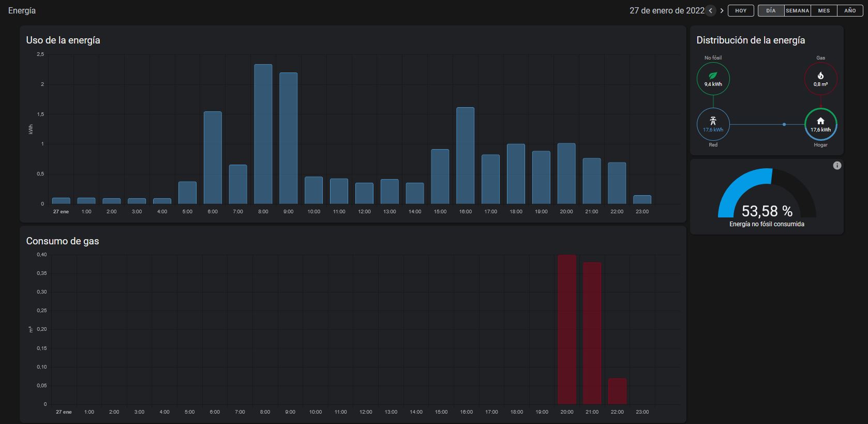Click the 20:00 gas consumption bar
Screen dimensions: 868x424
[x=566, y=329]
